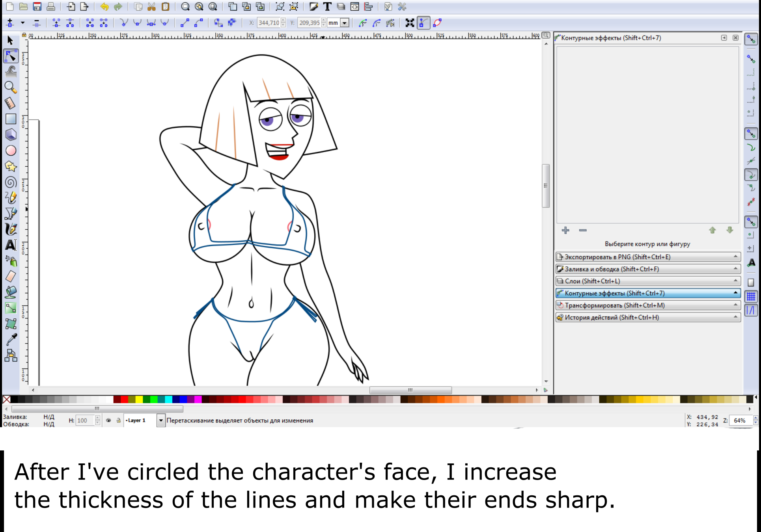Toggle snap to grid
Screen dimensions: 761x532
click(x=751, y=296)
